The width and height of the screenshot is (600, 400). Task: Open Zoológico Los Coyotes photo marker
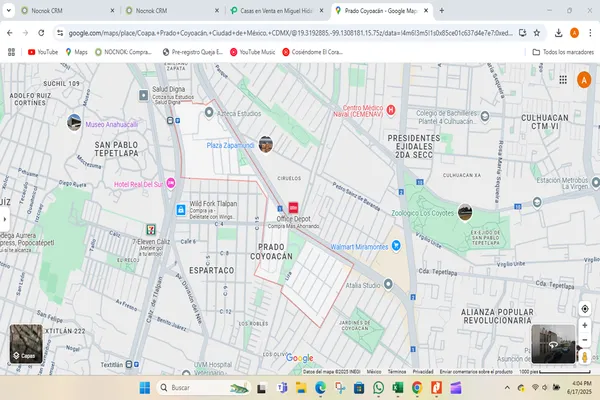[x=465, y=212]
